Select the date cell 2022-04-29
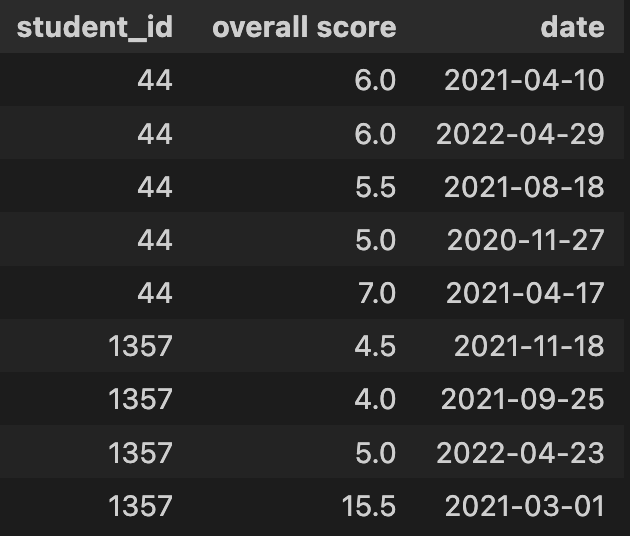The image size is (630, 536). [x=520, y=134]
